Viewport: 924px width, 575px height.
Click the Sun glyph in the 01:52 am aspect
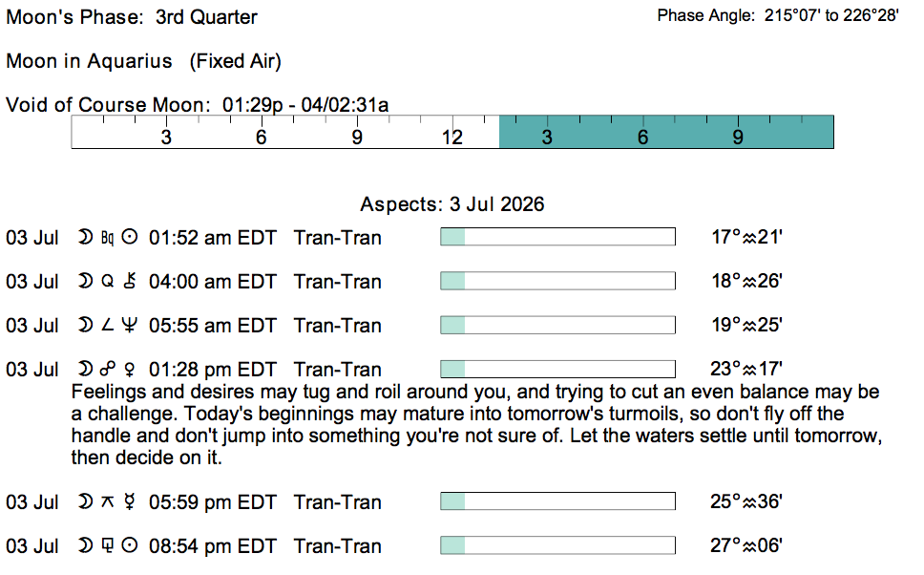coord(130,237)
